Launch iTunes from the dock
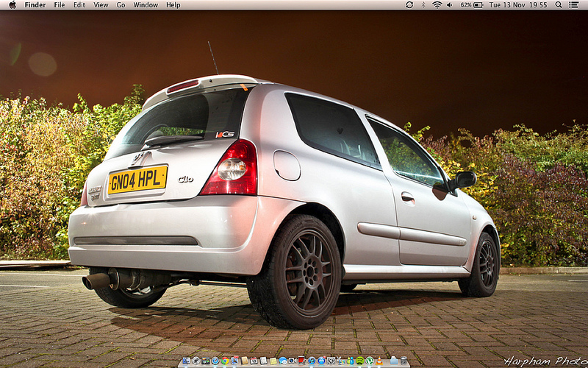 coord(312,361)
